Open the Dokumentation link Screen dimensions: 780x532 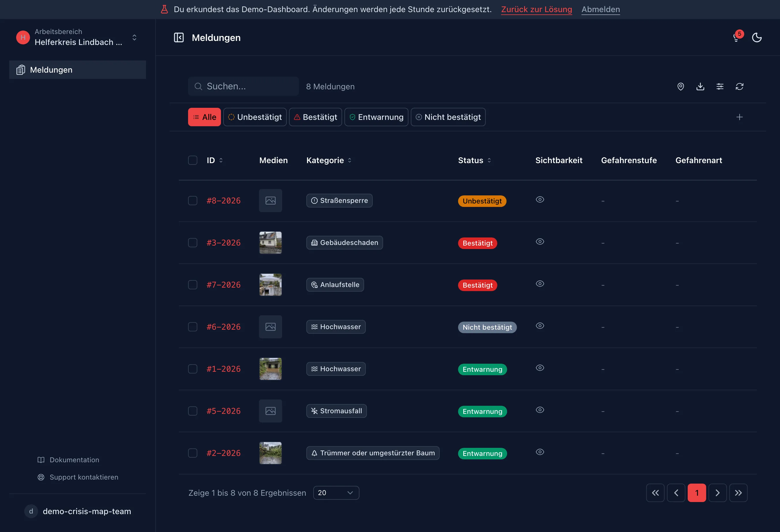[x=68, y=460]
